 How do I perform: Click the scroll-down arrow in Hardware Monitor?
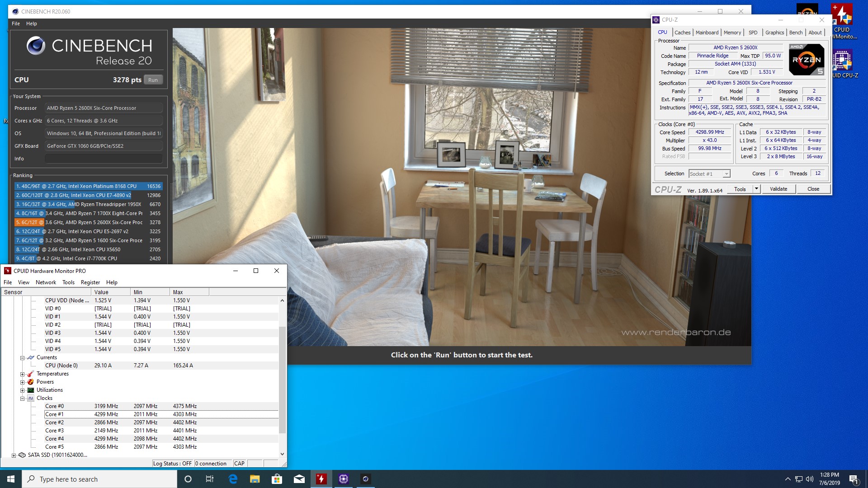tap(282, 454)
